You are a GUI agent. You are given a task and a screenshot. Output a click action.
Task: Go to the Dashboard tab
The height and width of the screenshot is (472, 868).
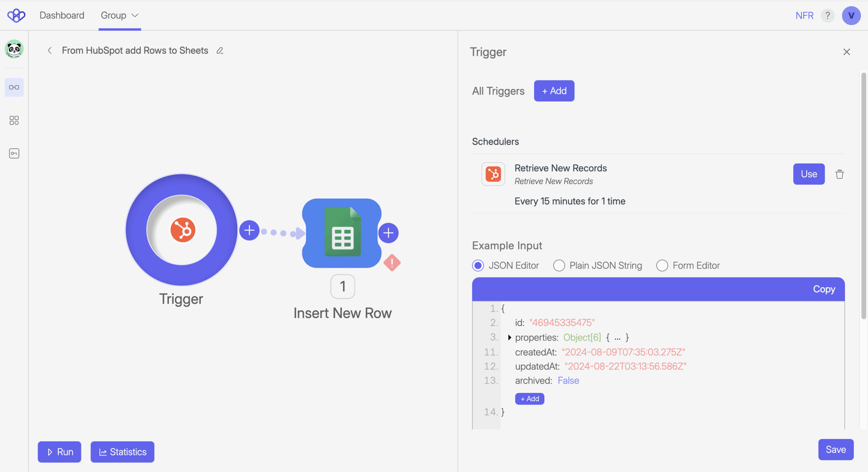point(62,15)
